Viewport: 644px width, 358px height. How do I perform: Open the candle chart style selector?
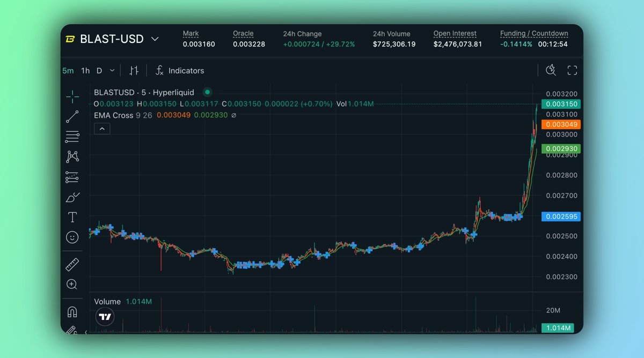pyautogui.click(x=134, y=71)
